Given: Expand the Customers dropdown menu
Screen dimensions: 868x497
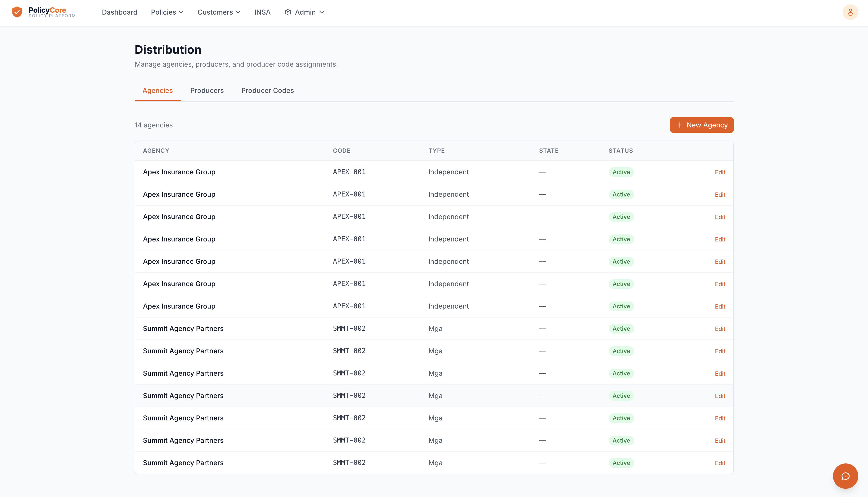Looking at the screenshot, I should click(x=219, y=12).
